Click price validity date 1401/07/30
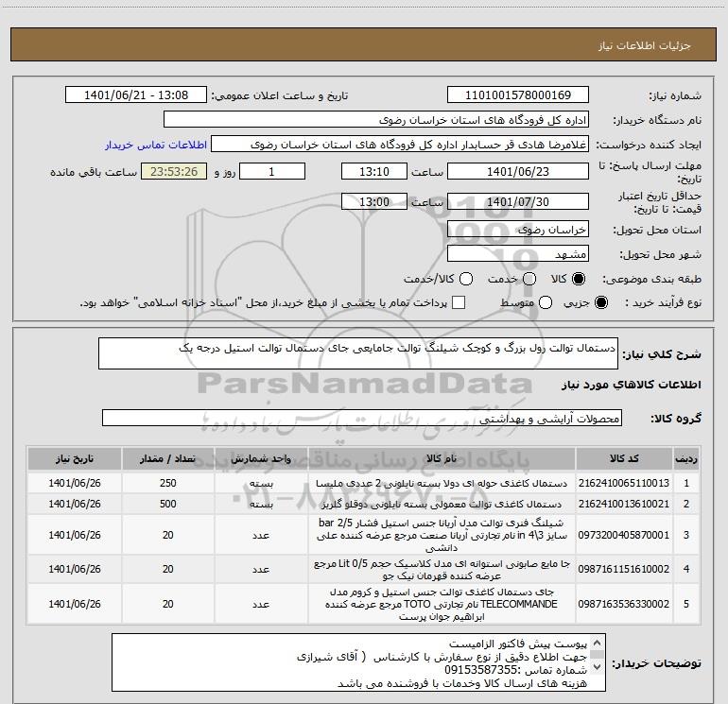The width and height of the screenshot is (728, 704). [518, 201]
